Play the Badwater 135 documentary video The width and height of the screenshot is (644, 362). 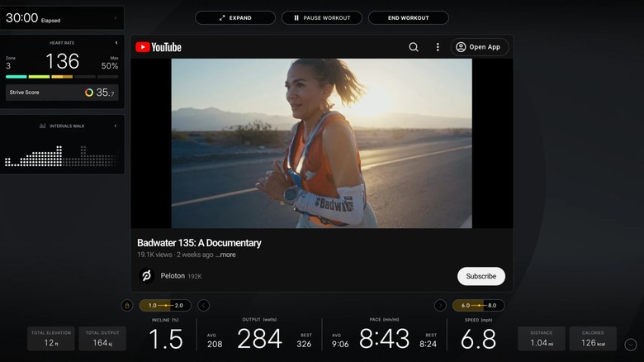(321, 143)
